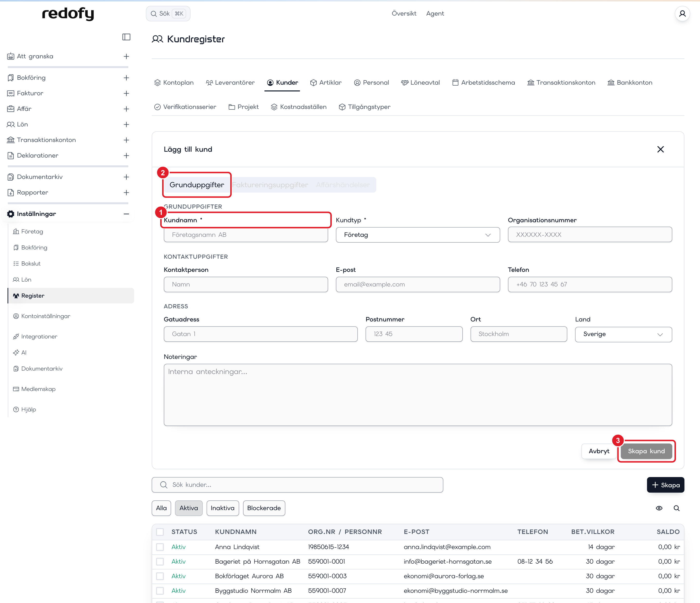
Task: Open the Kundtyp dropdown showing Företag
Action: 418,235
